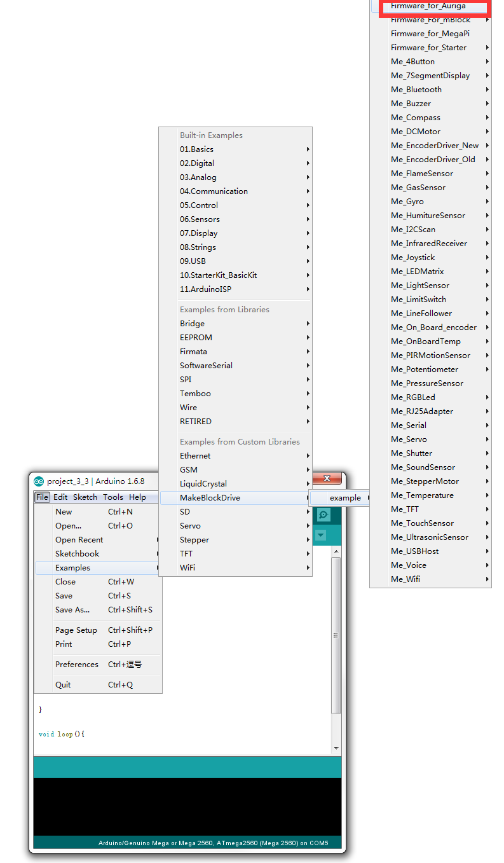Choose Preferences from the File menu
Screen dimensions: 504x863
(77, 665)
